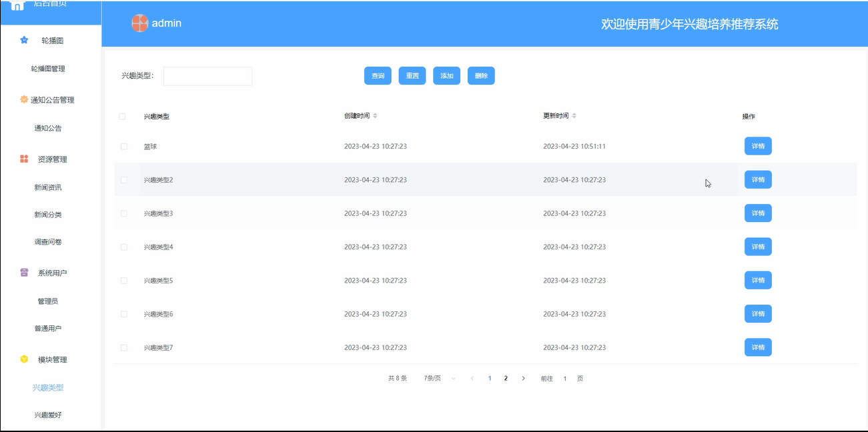Click the purple icon beside 系统用户
Screen dimensions: 868x432
pyautogui.click(x=24, y=273)
